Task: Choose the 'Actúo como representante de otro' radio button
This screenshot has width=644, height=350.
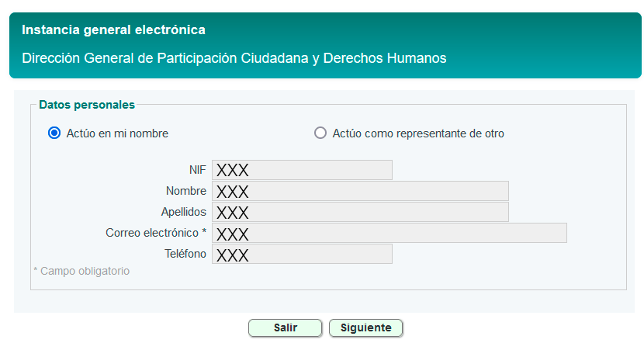Action: [x=320, y=133]
